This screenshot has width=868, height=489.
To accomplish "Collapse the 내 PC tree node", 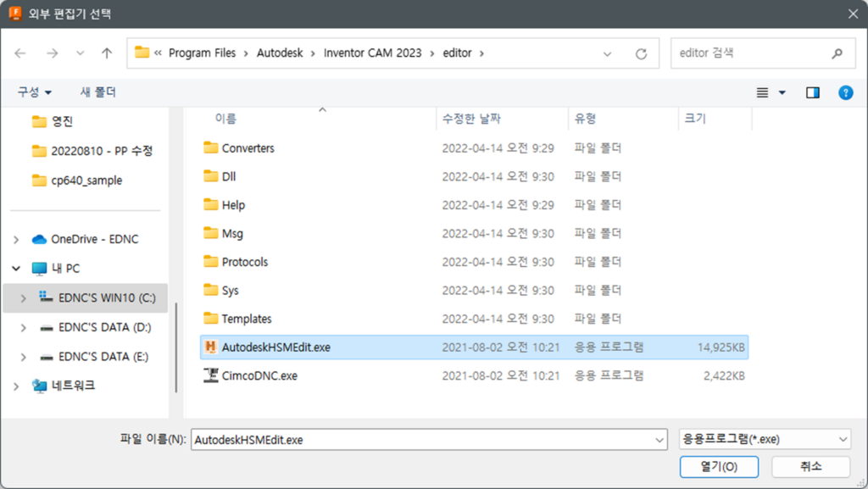I will pos(16,269).
